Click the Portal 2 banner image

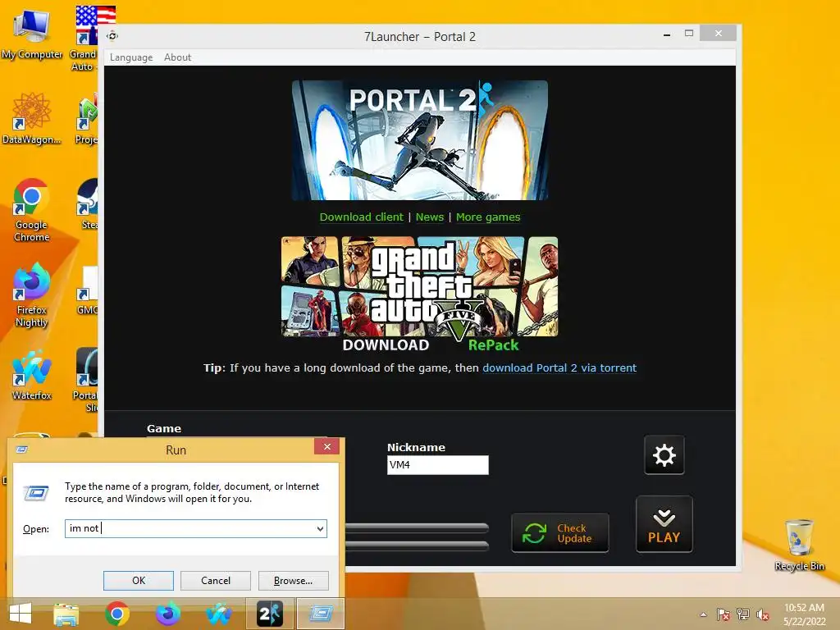(419, 140)
